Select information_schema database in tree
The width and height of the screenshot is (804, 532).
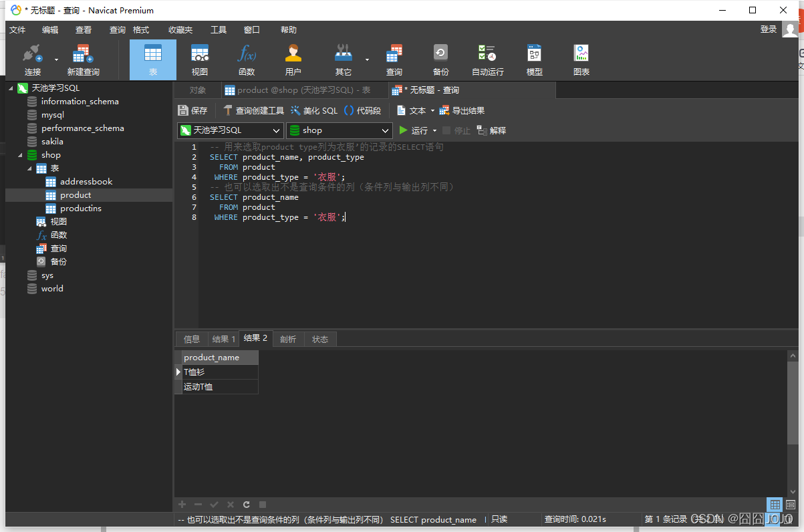80,102
